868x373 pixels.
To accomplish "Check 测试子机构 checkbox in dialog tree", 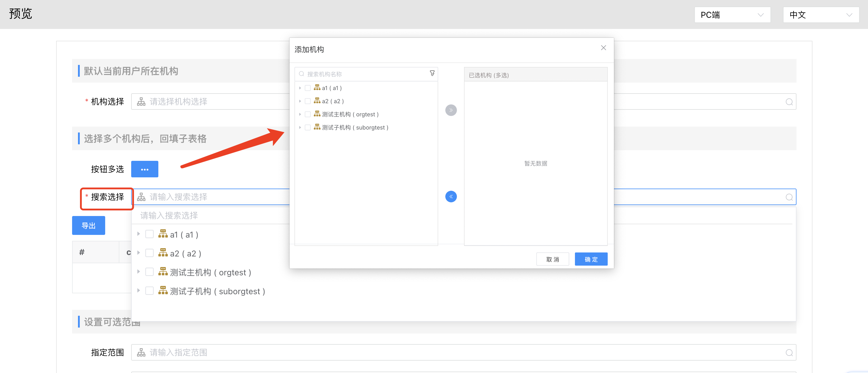I will (307, 127).
